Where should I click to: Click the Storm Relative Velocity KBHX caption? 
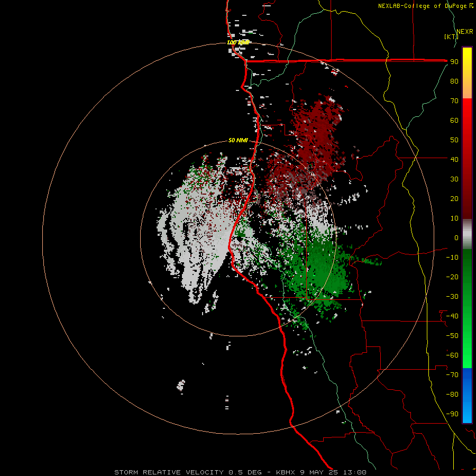[x=240, y=472]
